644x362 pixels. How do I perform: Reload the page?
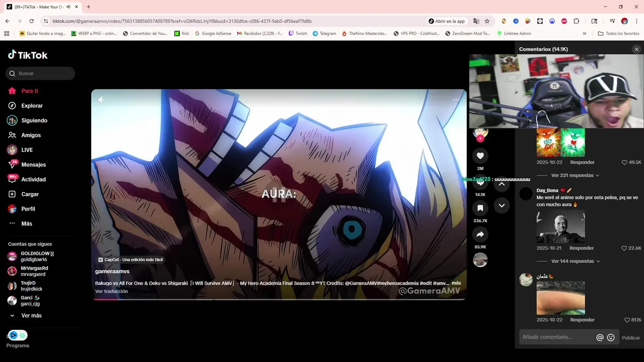31,21
